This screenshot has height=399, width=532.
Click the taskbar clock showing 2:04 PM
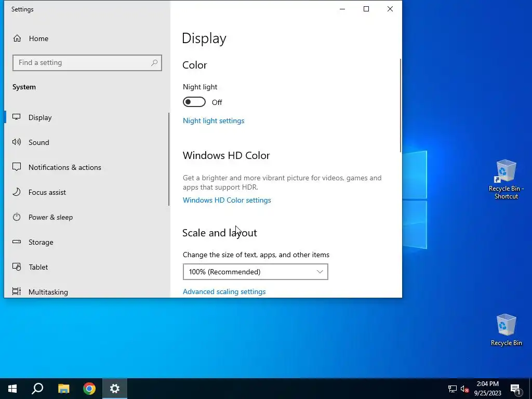[487, 389]
